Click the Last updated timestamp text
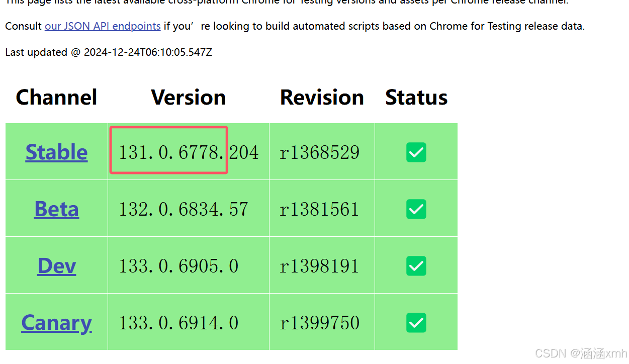This screenshot has width=629, height=364. coord(109,52)
